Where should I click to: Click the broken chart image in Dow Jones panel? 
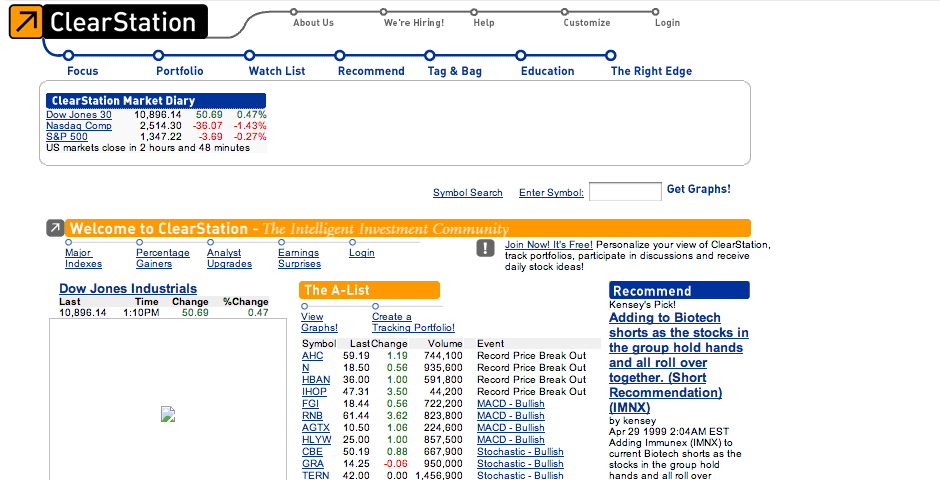[168, 414]
